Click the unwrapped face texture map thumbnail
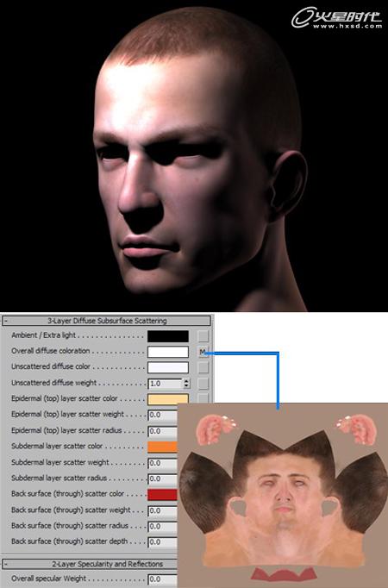Screen dimensions: 388x588 283,496
